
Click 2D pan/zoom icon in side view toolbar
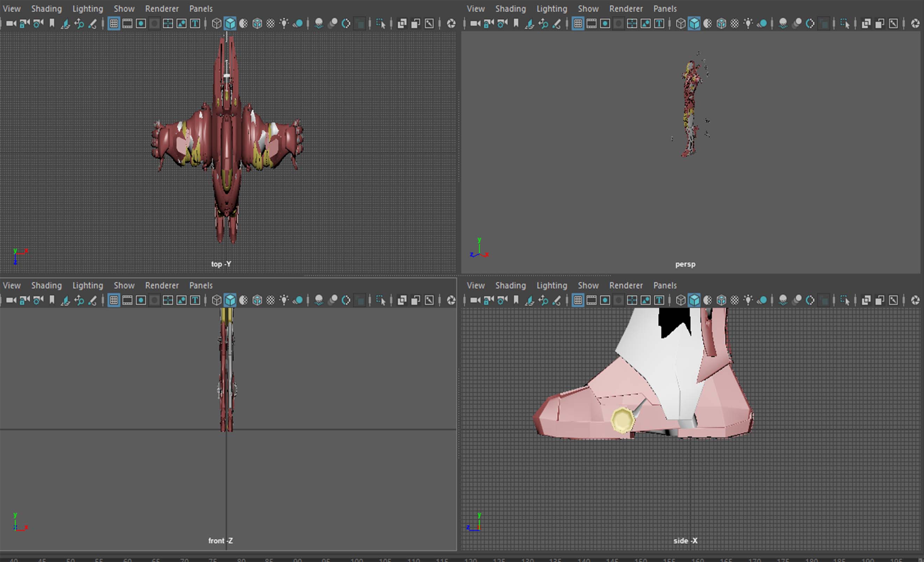pos(543,300)
